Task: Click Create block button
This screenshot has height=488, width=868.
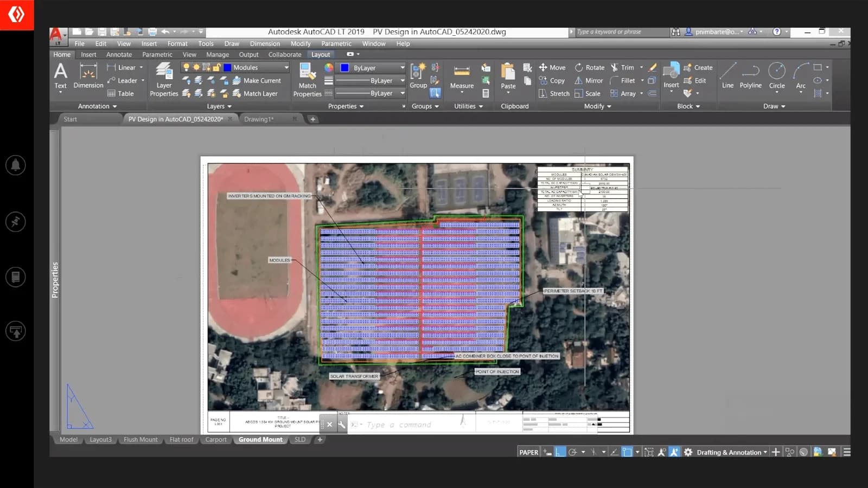Action: pos(698,68)
